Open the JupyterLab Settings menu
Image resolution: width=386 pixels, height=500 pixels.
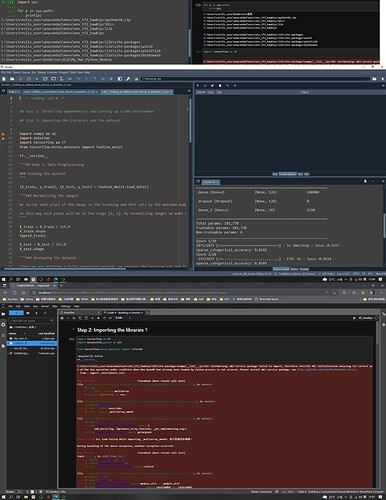[x=65, y=306]
